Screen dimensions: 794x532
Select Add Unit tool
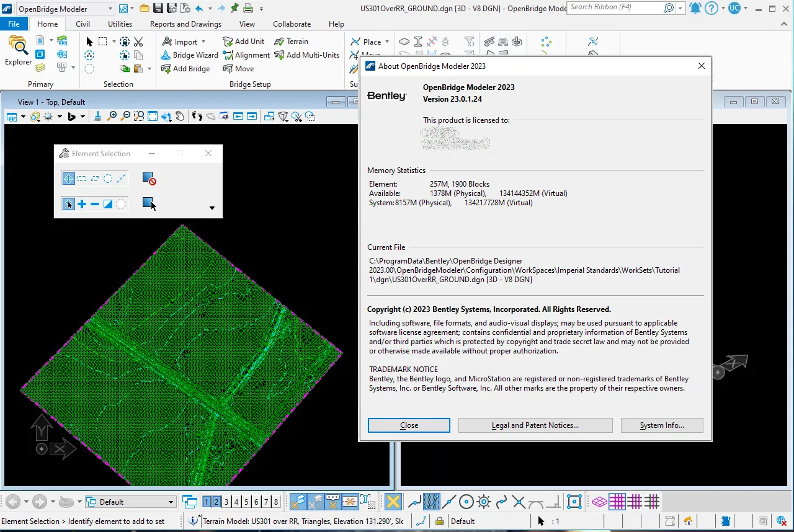pyautogui.click(x=244, y=42)
